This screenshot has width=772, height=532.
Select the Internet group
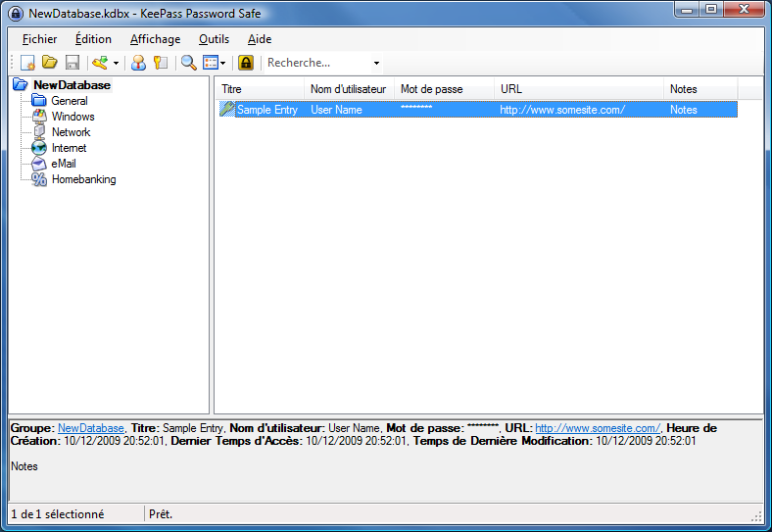pos(69,148)
